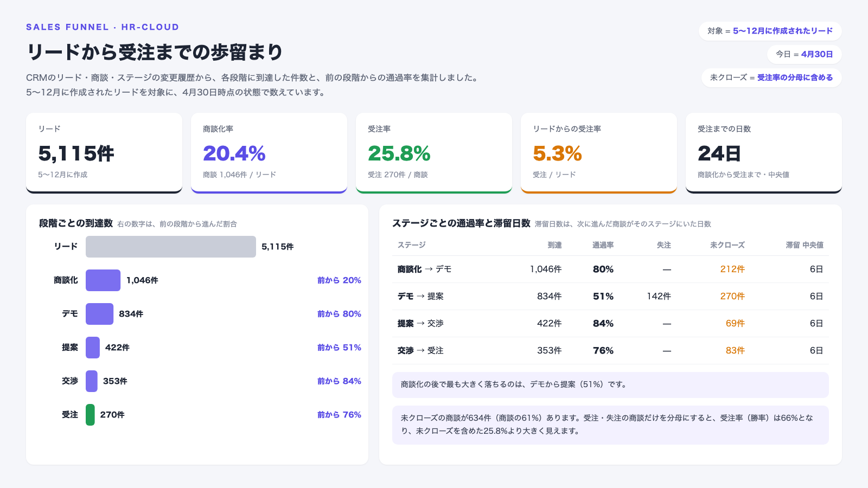Click the 段階ごとの到達数 panel title
Viewport: 868px width, 488px height.
pyautogui.click(x=76, y=223)
